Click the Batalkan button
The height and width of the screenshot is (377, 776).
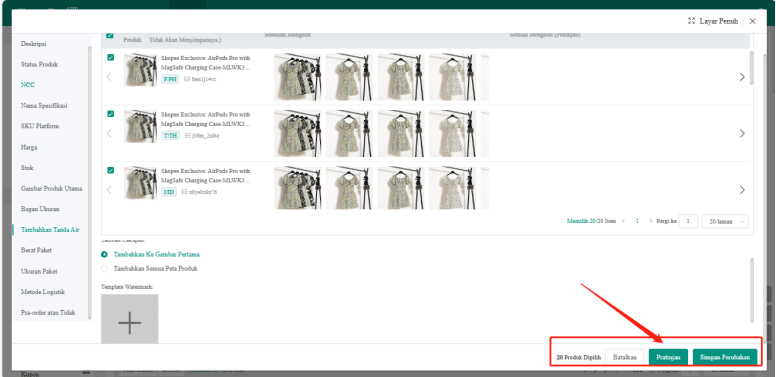click(625, 357)
